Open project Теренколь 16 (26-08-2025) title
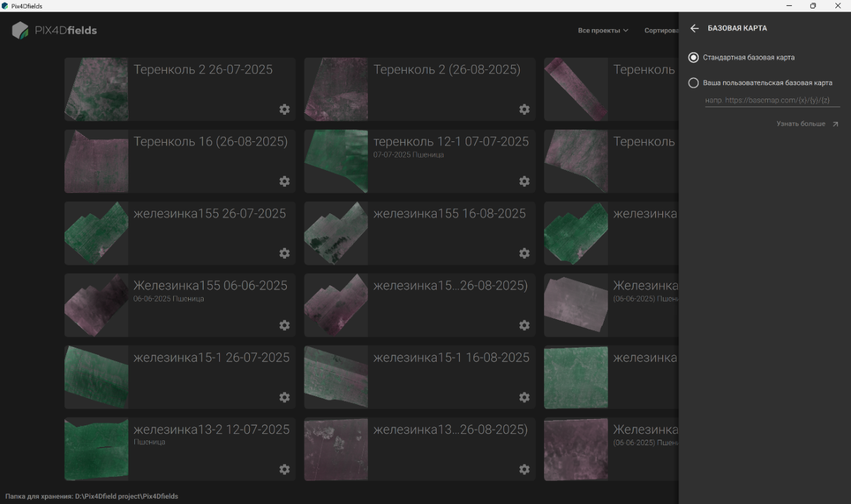 pyautogui.click(x=211, y=141)
